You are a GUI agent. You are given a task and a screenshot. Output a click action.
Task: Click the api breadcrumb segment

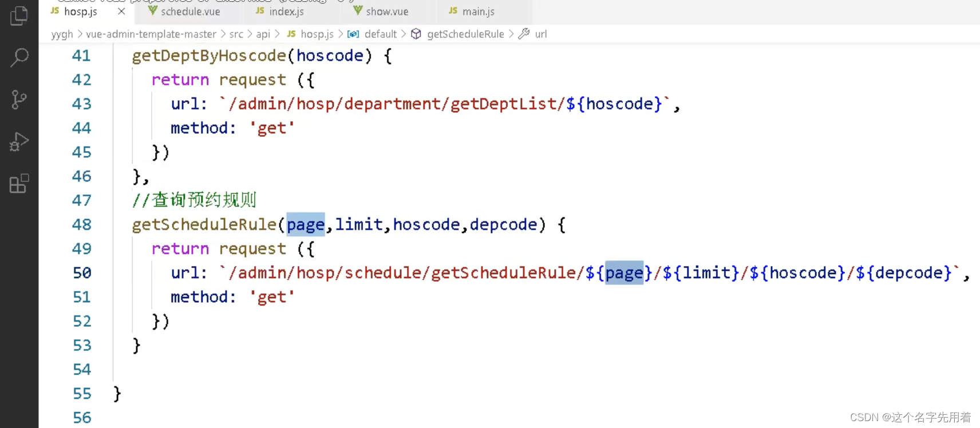[x=263, y=34]
